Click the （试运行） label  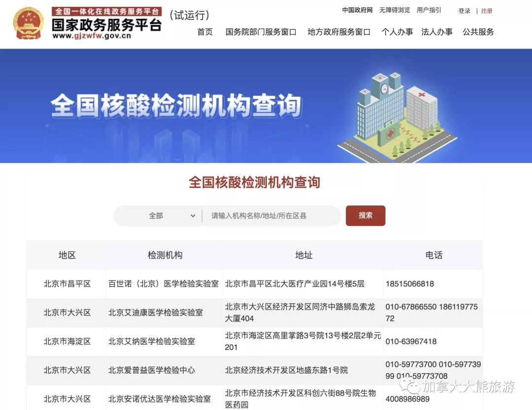click(x=189, y=15)
